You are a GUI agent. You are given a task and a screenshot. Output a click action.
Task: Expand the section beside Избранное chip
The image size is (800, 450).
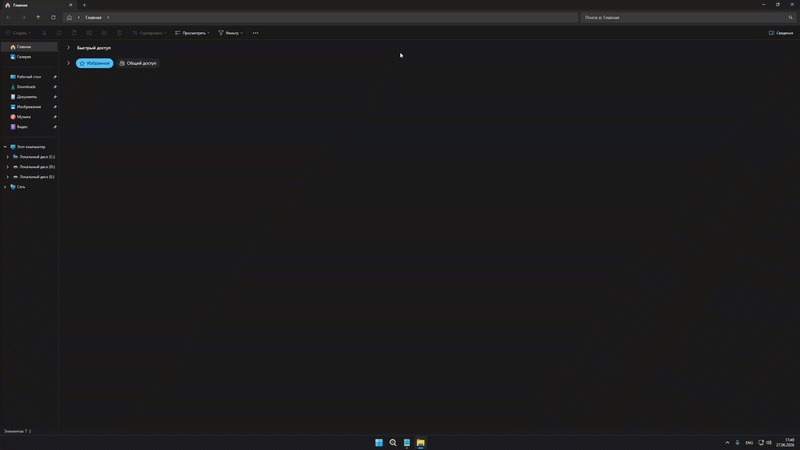click(x=68, y=63)
